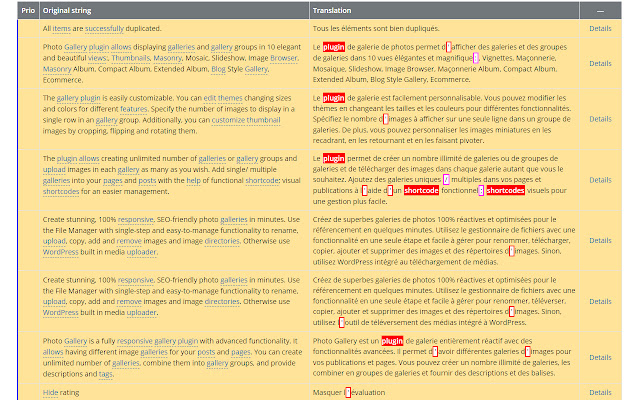
Task: Open Details for the "Hide rating" row
Action: (x=600, y=393)
